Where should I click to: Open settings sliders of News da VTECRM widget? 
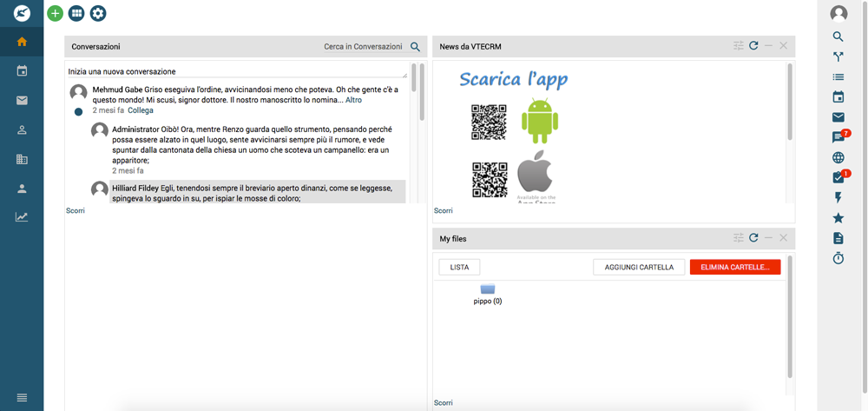(739, 46)
